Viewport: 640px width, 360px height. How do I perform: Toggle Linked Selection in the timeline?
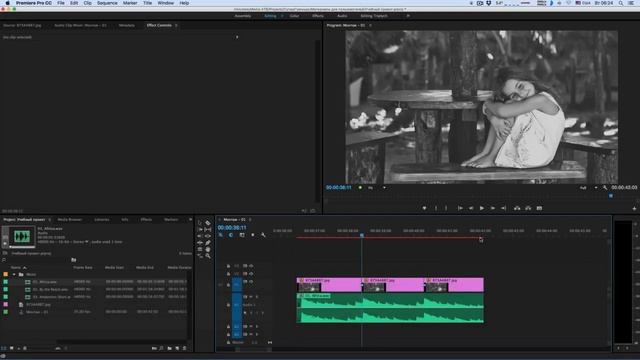[242, 235]
